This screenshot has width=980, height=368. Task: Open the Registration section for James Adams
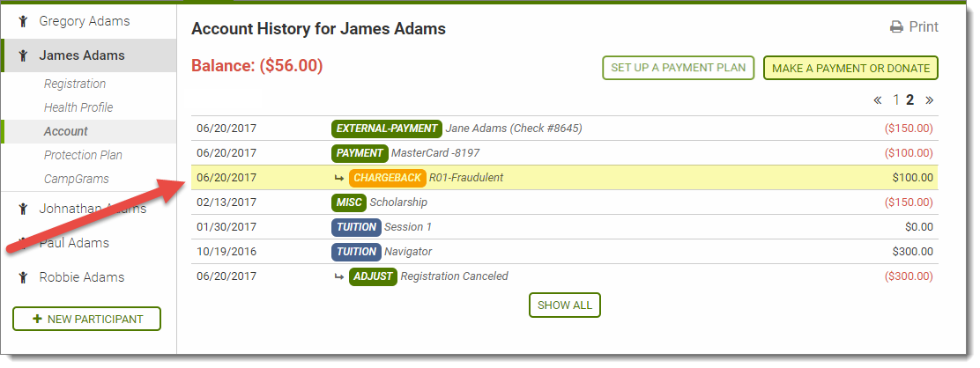pos(75,84)
